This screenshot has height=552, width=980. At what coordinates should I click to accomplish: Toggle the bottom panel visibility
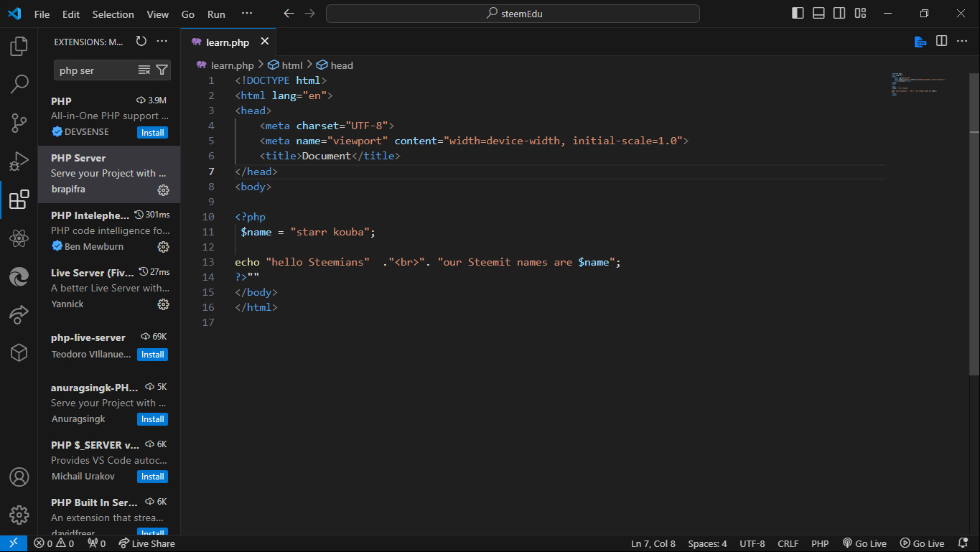click(818, 14)
